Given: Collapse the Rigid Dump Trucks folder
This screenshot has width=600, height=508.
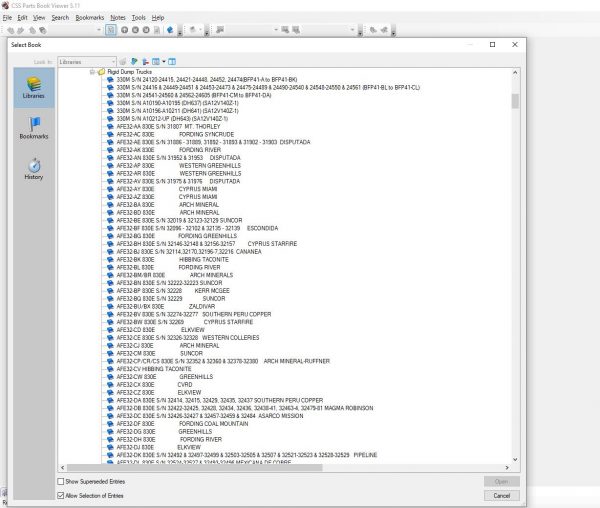Looking at the screenshot, I should (x=92, y=72).
